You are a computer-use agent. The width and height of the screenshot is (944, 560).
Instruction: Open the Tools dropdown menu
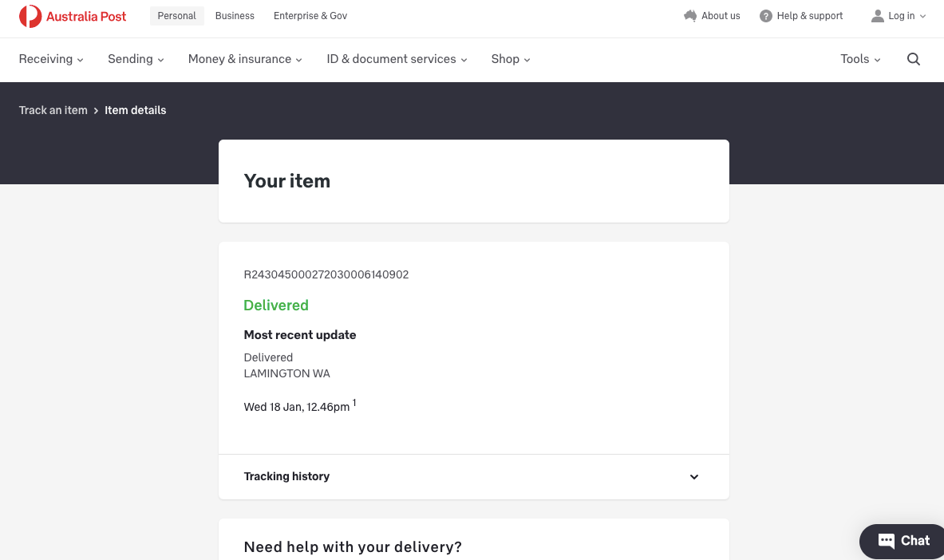tap(860, 59)
